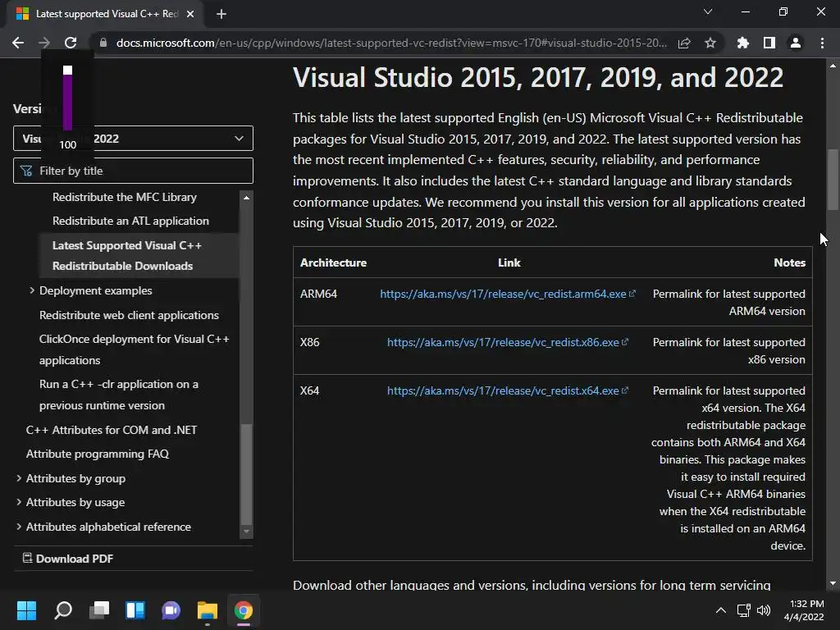The height and width of the screenshot is (630, 840).
Task: Click the speaker volume tray icon
Action: click(x=764, y=610)
